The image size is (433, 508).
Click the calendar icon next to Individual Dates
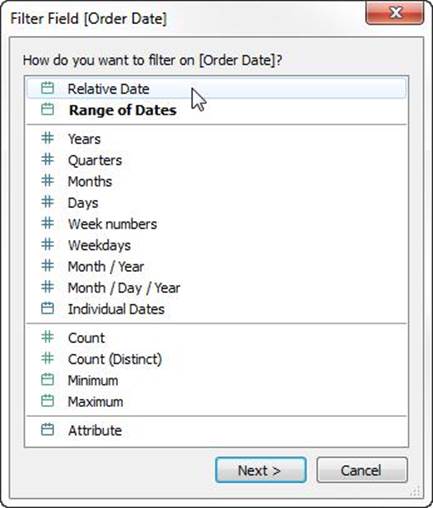(x=47, y=308)
